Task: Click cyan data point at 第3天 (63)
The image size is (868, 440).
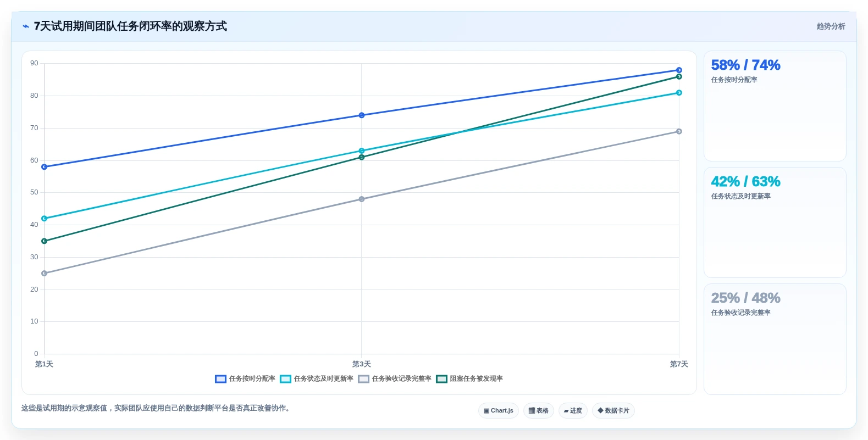Action: coord(362,151)
